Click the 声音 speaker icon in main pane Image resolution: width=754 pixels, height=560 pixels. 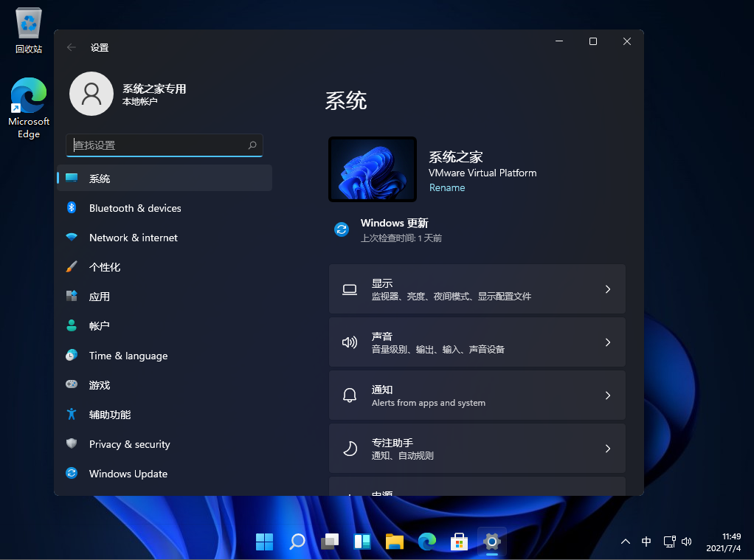click(350, 342)
